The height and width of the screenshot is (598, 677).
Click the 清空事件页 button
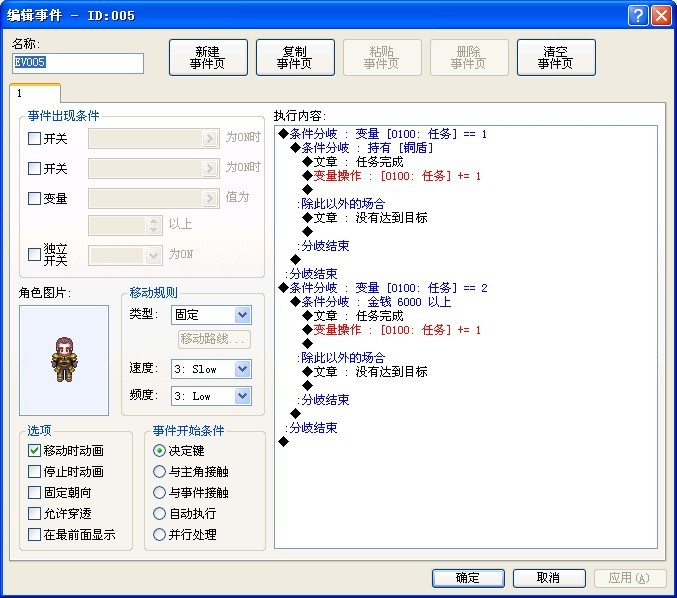click(x=556, y=57)
